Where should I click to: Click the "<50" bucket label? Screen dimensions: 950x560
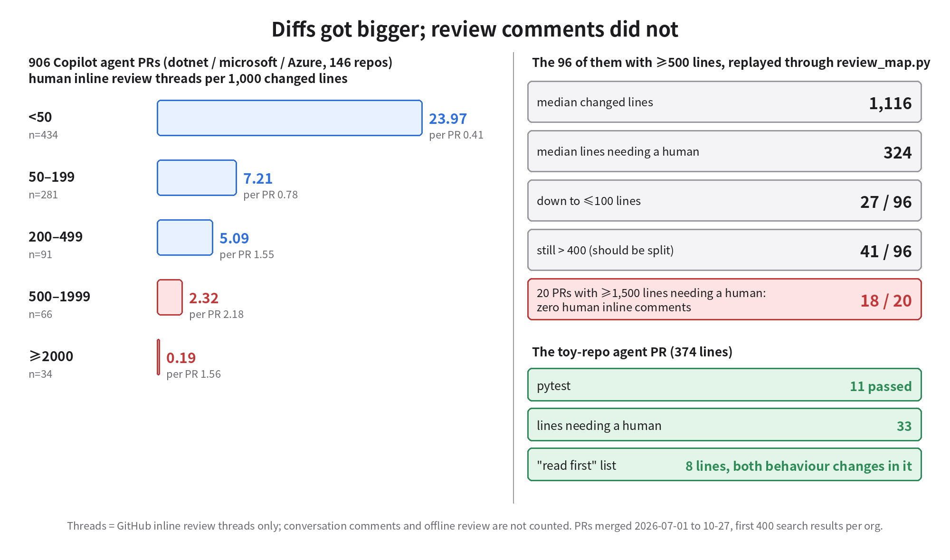[x=40, y=117]
